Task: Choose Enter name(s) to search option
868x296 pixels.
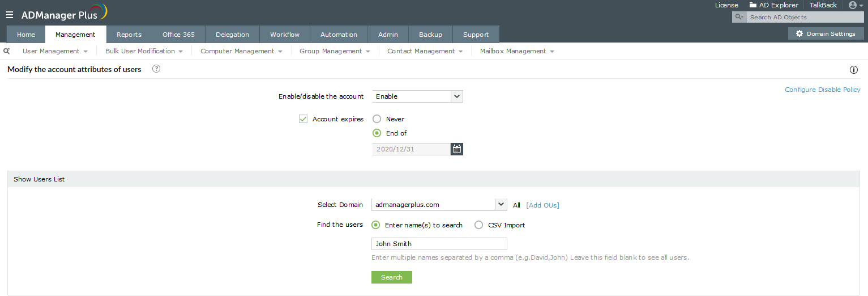Action: [x=376, y=225]
